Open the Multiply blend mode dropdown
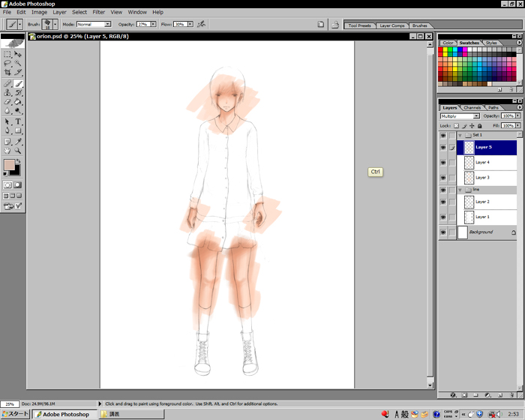The image size is (525, 420). pyautogui.click(x=460, y=116)
